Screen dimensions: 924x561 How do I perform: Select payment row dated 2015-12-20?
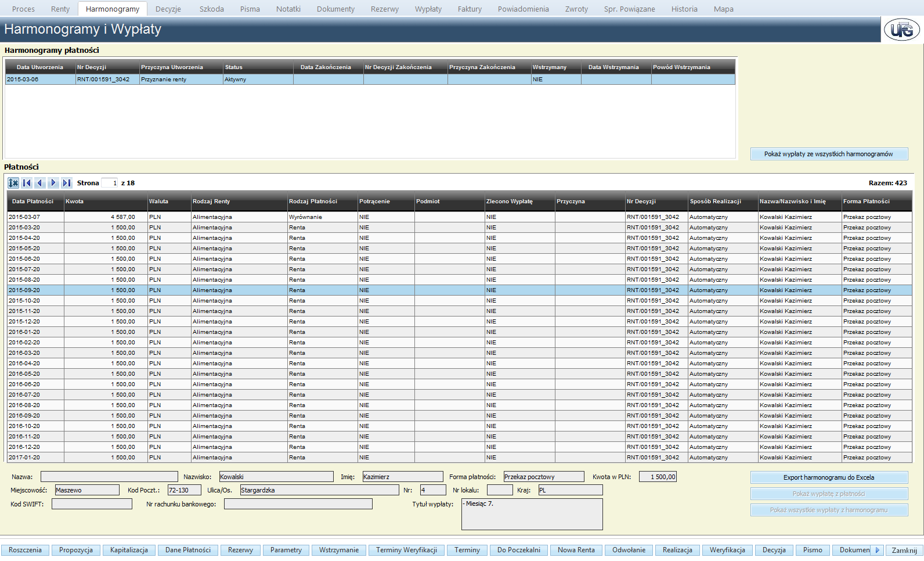tap(460, 322)
